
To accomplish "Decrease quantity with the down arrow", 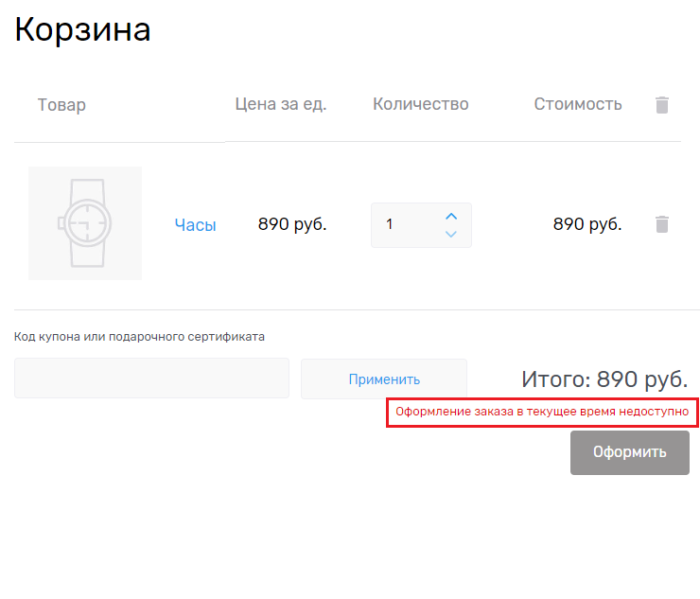I will pos(451,234).
